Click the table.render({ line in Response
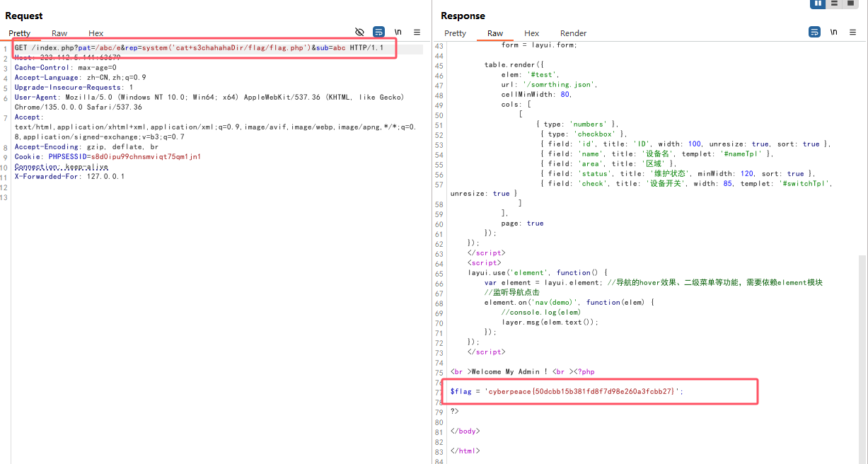868x464 pixels. tap(514, 64)
